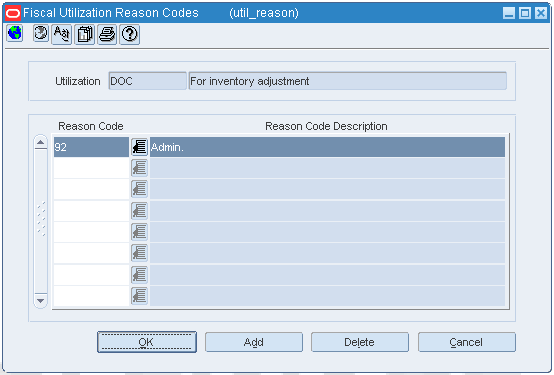Click the printer toolbar icon

point(107,34)
